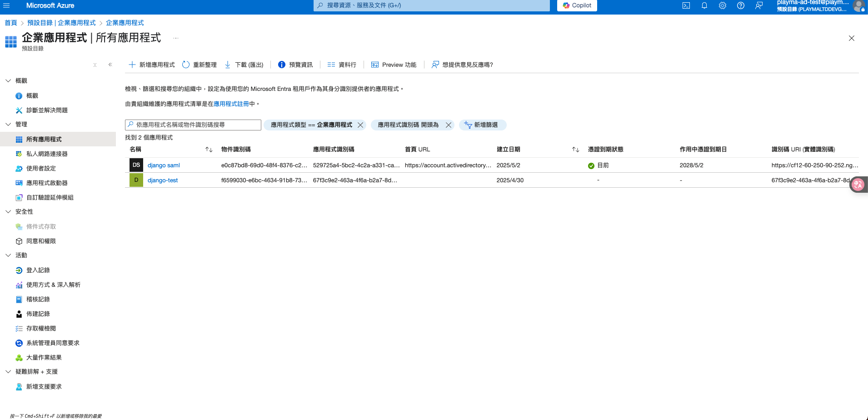
Task: Click 重新整理 refresh button
Action: click(200, 65)
